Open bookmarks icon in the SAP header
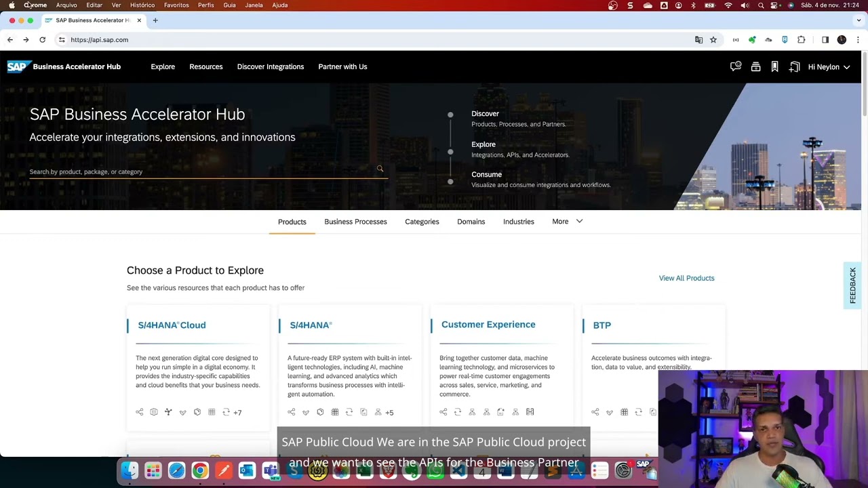This screenshot has width=868, height=488. point(774,66)
